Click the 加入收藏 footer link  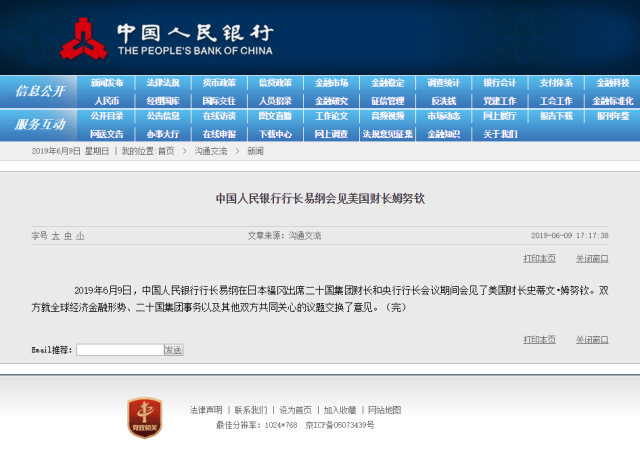(340, 410)
